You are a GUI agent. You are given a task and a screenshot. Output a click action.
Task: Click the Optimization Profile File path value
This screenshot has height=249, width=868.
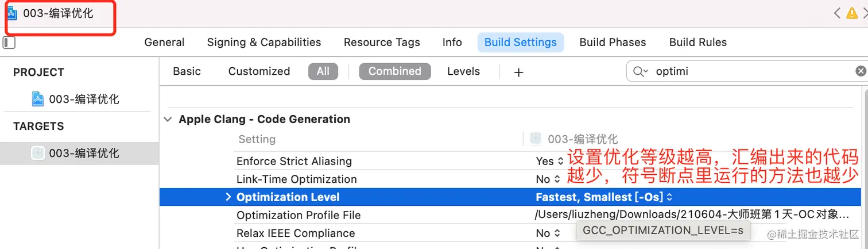[691, 214]
